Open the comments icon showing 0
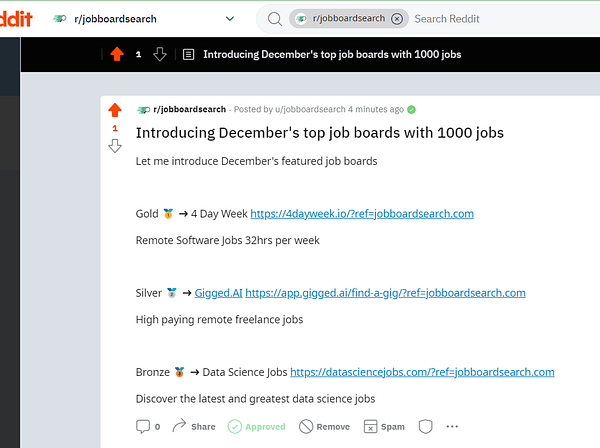 [x=147, y=426]
